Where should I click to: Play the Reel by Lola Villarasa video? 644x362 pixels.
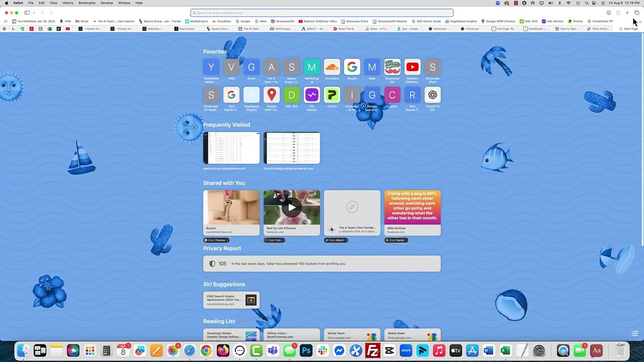click(291, 207)
